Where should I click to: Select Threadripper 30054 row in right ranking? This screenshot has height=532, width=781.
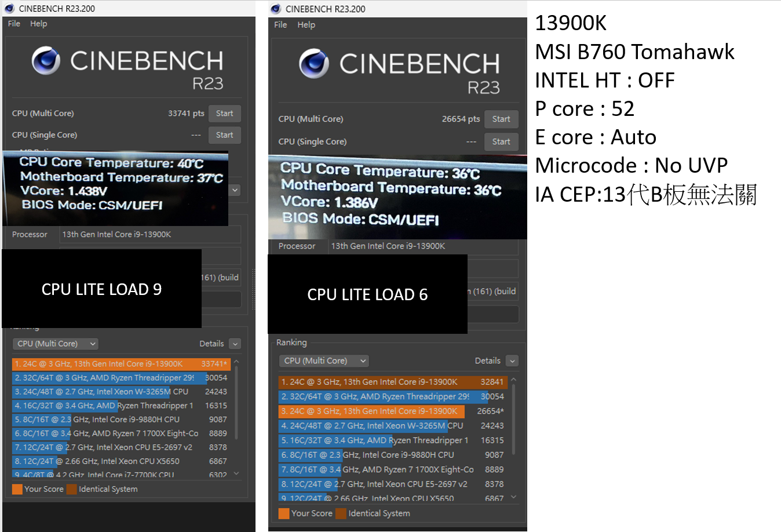click(393, 396)
